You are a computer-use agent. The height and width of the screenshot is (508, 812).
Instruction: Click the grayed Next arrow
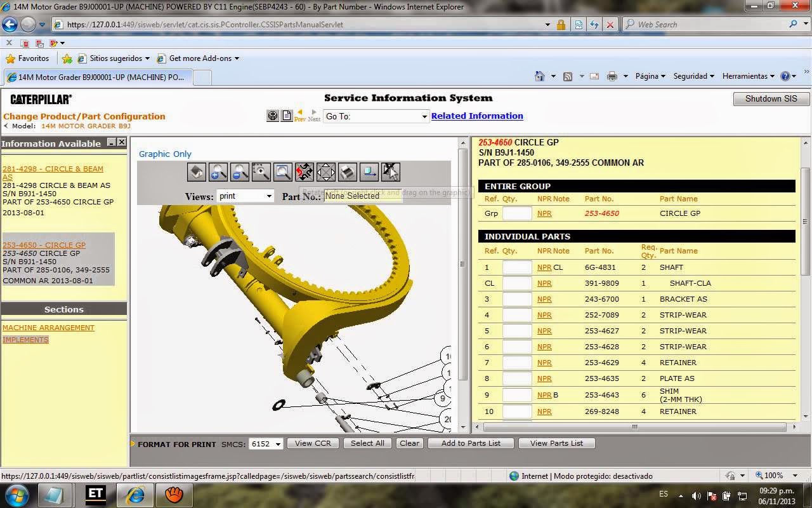click(314, 116)
